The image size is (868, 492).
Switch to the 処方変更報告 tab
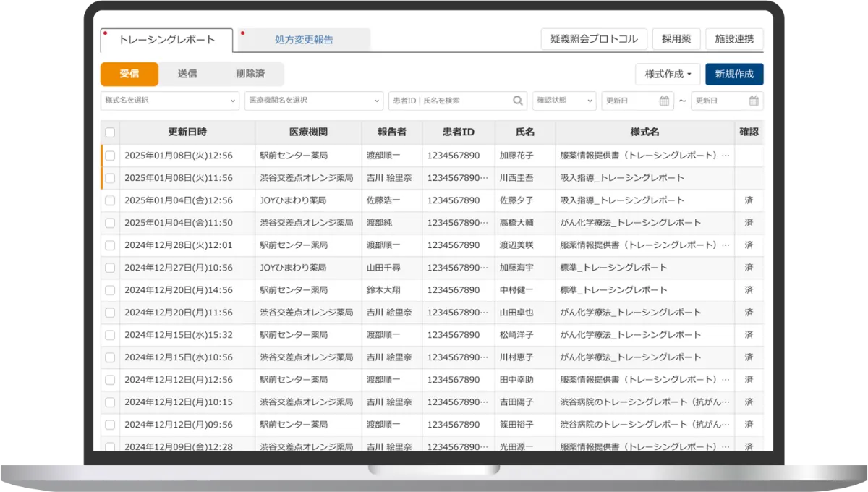(x=304, y=40)
